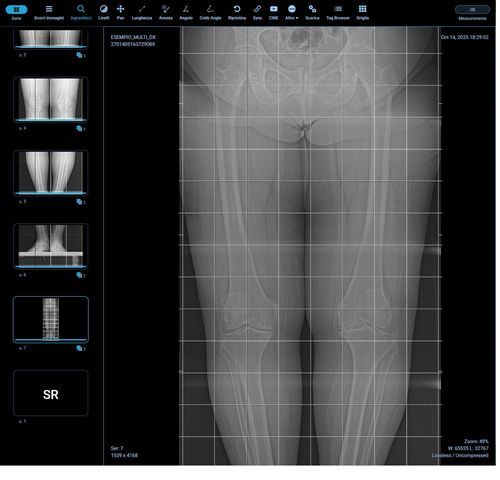
Task: Open series 6 feet radiograph thumbnail
Action: (x=51, y=246)
